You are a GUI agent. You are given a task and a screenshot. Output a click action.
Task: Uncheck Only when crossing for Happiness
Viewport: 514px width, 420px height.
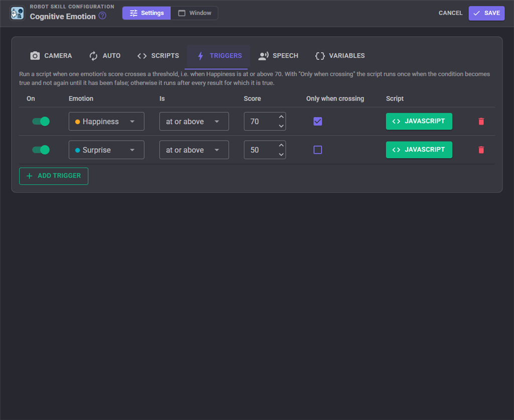click(318, 121)
